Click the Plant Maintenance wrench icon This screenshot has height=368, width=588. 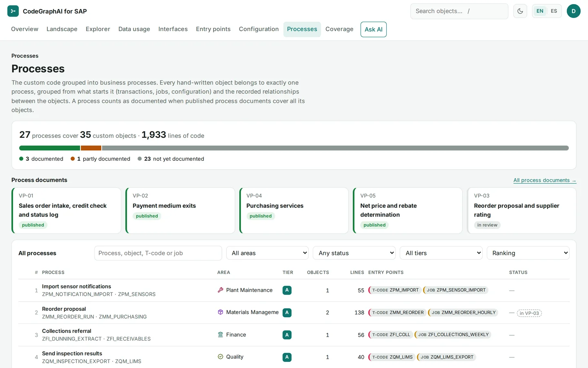pos(220,290)
